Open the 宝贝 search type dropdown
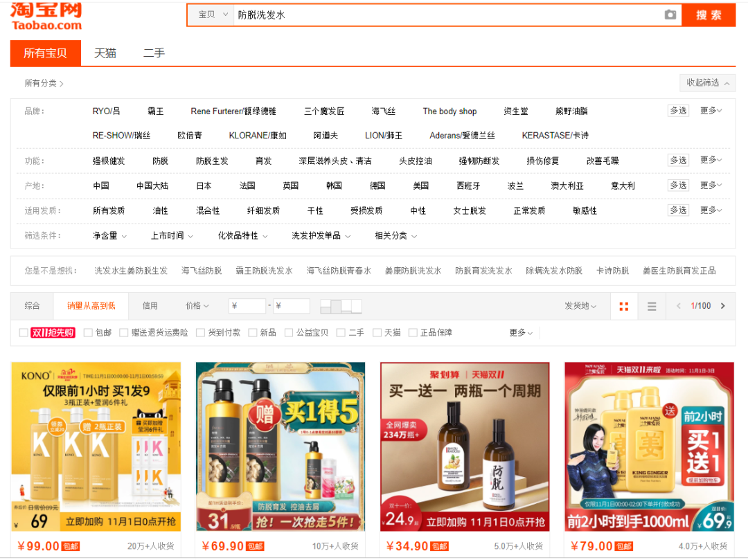748x560 pixels. coord(212,15)
